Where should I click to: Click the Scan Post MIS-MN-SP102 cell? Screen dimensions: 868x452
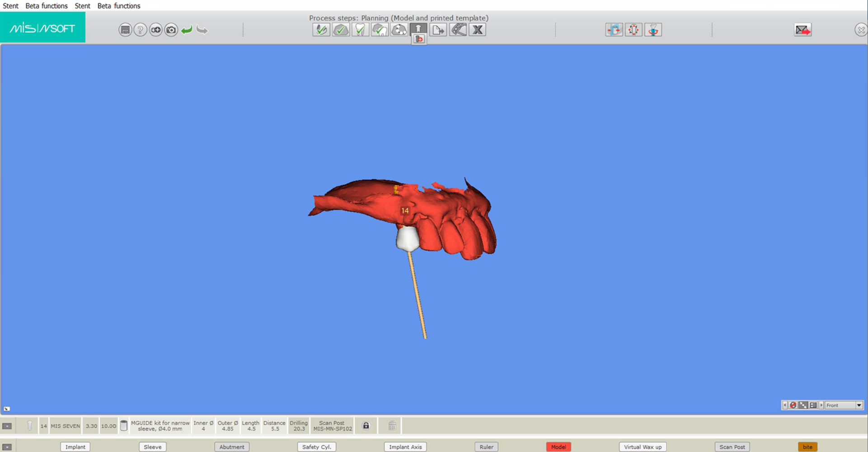coord(333,426)
